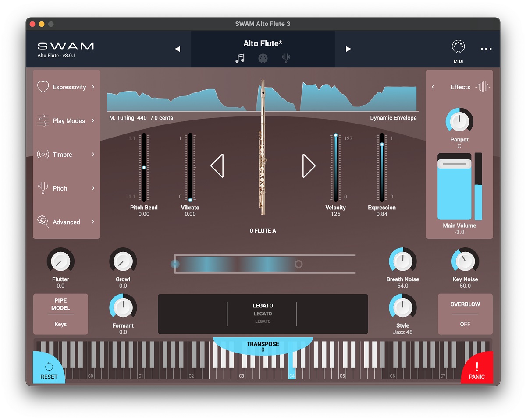
Task: Expand the Play Modes section chevron
Action: [x=93, y=120]
